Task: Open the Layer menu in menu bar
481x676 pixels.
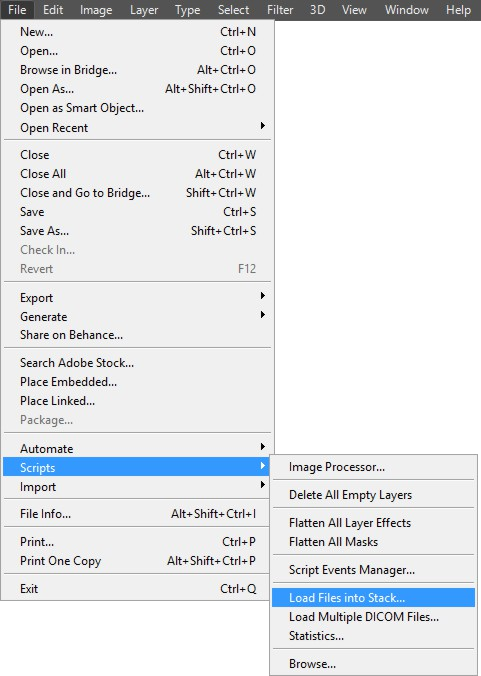Action: 144,9
